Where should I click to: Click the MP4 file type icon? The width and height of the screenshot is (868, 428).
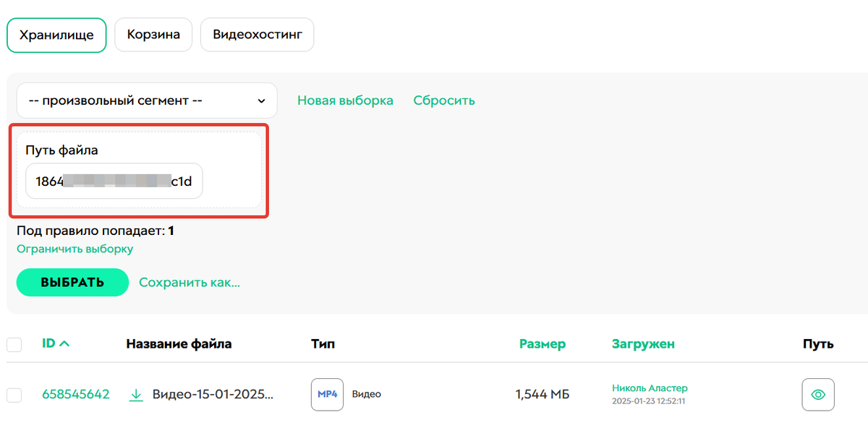pos(327,394)
